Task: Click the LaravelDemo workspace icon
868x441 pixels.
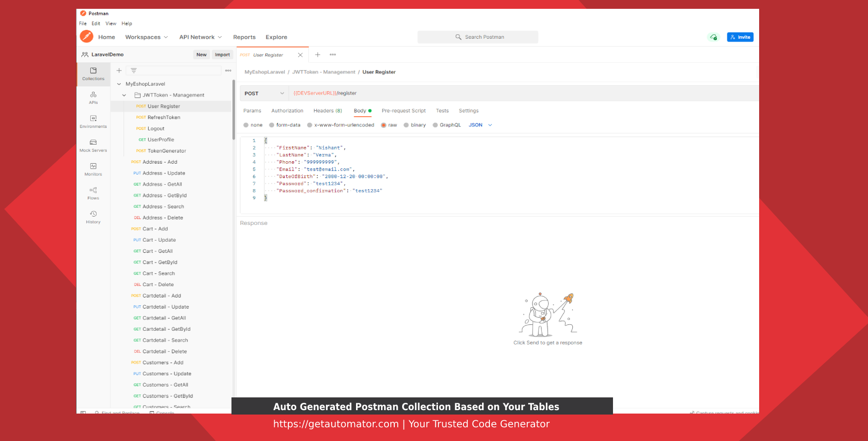Action: pyautogui.click(x=85, y=54)
